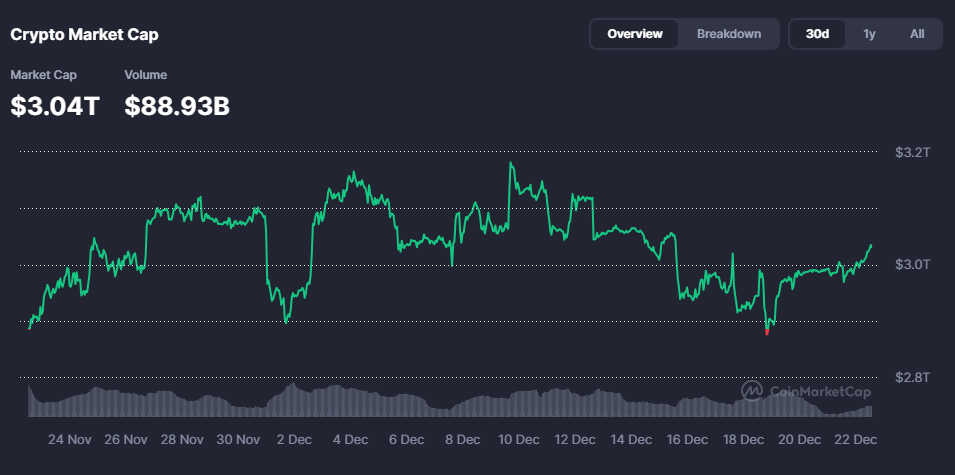Switch to the Overview tab
This screenshot has height=475, width=955.
coord(634,34)
